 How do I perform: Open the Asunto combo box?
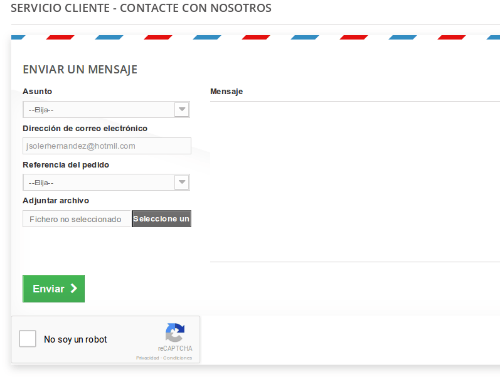tap(106, 109)
